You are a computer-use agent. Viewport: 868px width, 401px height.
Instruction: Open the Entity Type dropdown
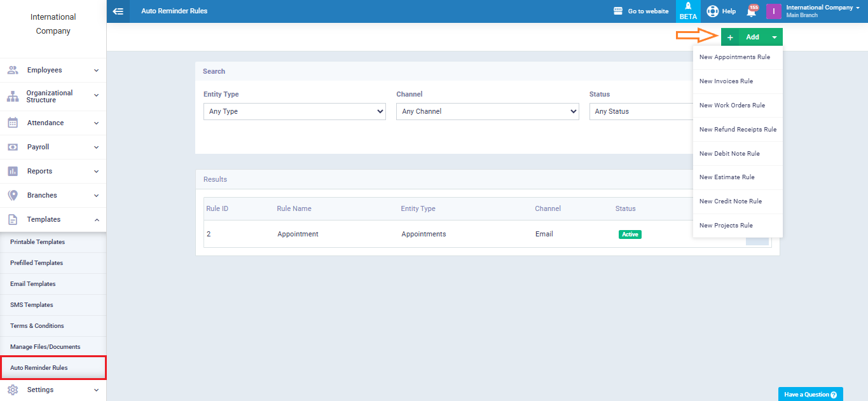pyautogui.click(x=294, y=111)
